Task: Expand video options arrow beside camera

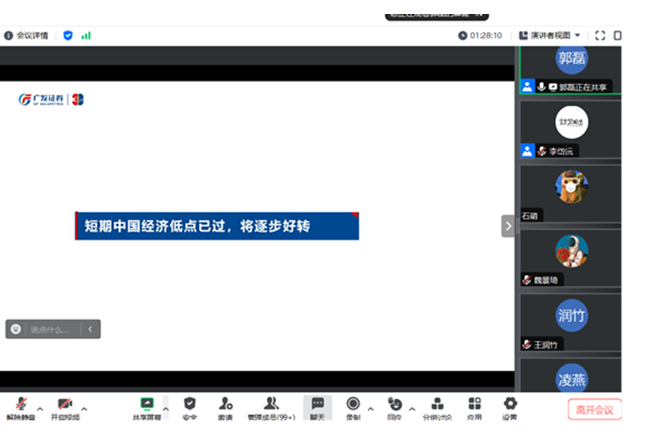Action: tap(85, 408)
